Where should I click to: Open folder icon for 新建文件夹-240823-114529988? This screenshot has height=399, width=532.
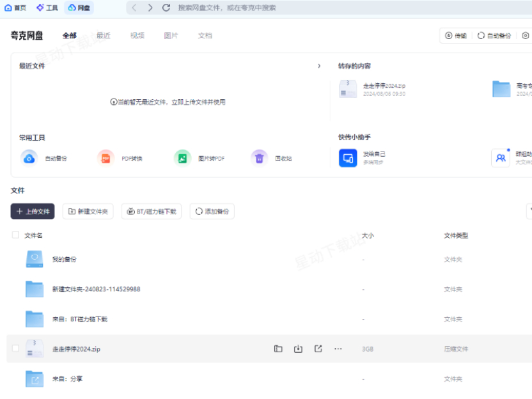point(35,289)
